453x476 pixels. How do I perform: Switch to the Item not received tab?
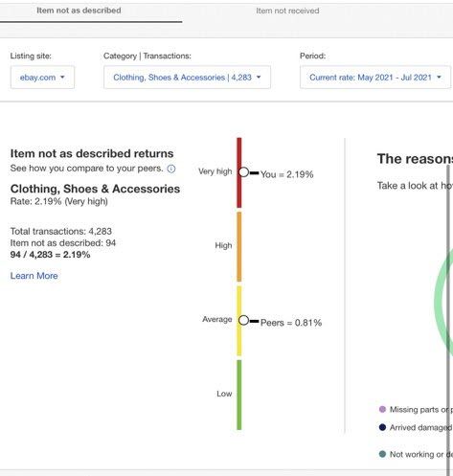[287, 11]
